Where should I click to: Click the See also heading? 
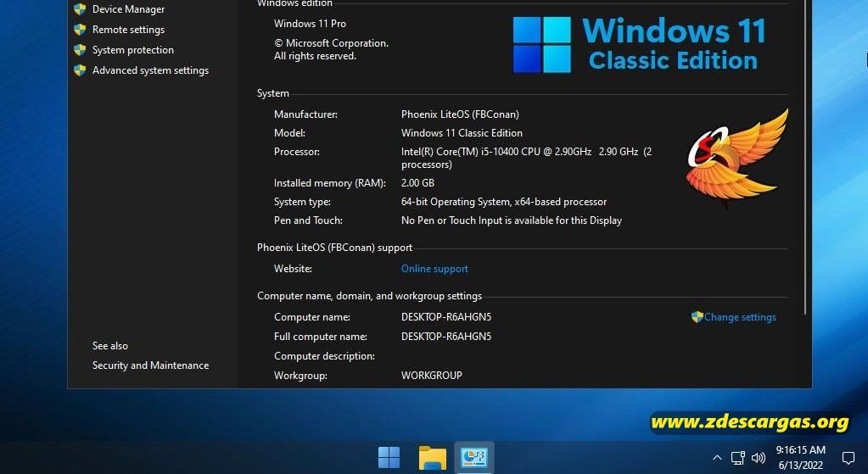pyautogui.click(x=110, y=346)
